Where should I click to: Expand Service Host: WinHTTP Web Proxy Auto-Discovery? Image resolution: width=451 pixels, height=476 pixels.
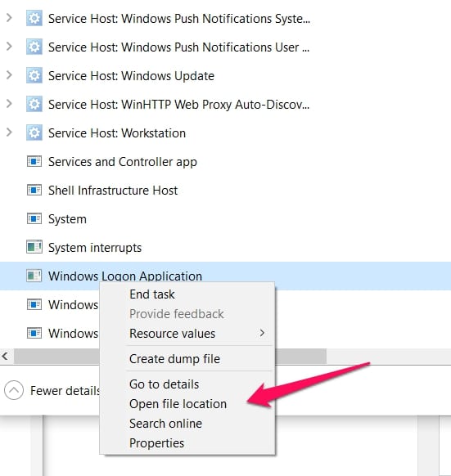point(9,104)
